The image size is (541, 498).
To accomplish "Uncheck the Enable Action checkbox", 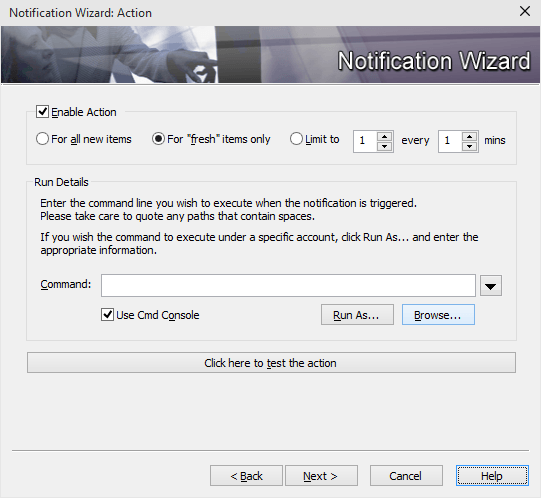I will point(42,112).
